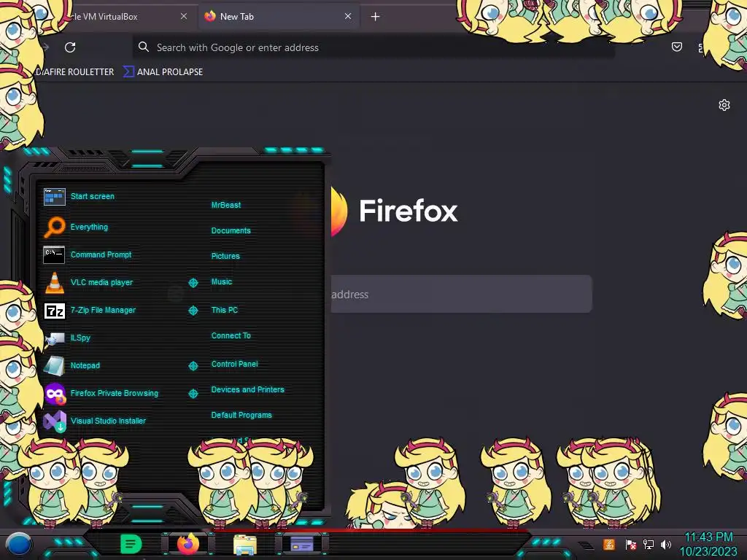Open This PC
Screen dimensions: 747x560
pyautogui.click(x=225, y=309)
